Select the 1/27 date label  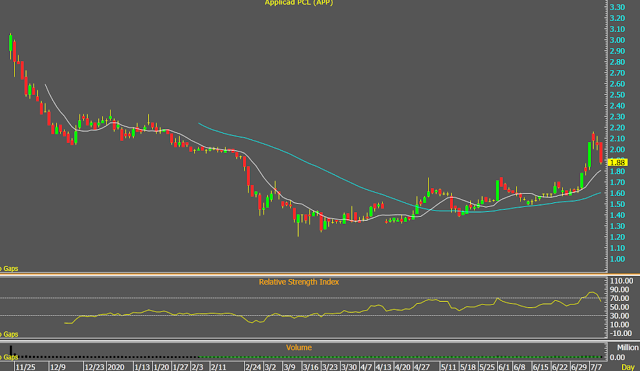(x=180, y=367)
